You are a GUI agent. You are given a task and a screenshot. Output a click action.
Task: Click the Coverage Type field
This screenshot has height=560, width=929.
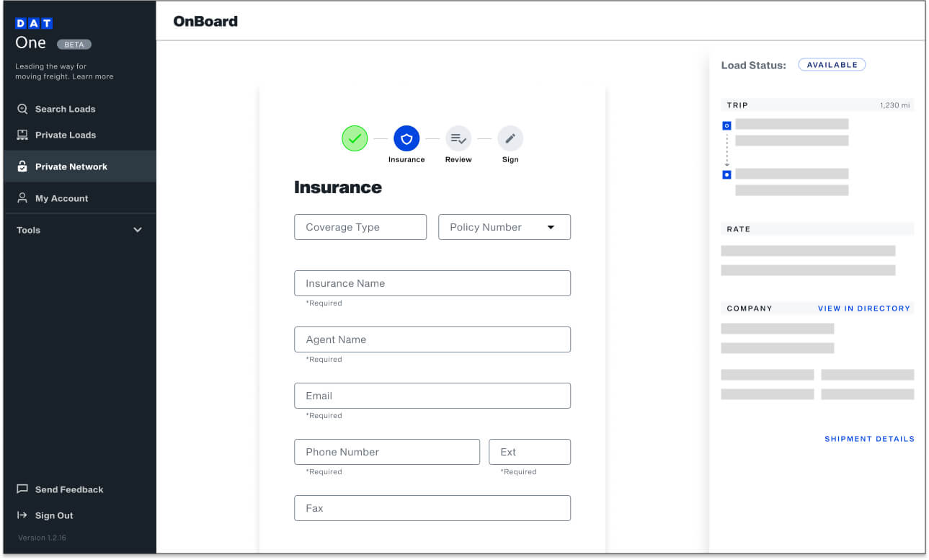pyautogui.click(x=360, y=227)
